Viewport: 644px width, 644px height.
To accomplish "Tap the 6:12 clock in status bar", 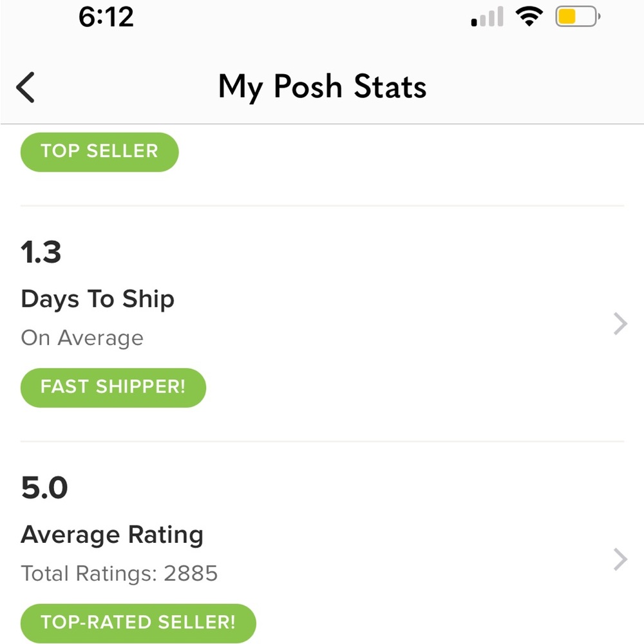I will (106, 17).
